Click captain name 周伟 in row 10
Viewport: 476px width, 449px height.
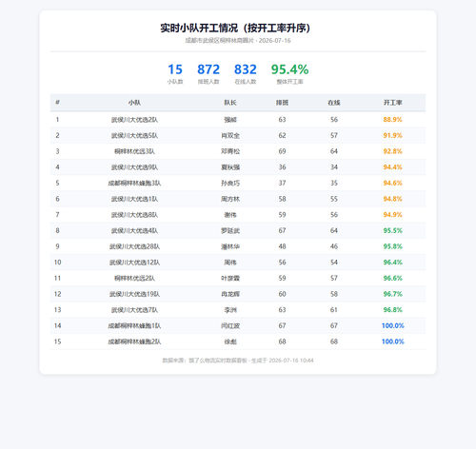tap(230, 263)
